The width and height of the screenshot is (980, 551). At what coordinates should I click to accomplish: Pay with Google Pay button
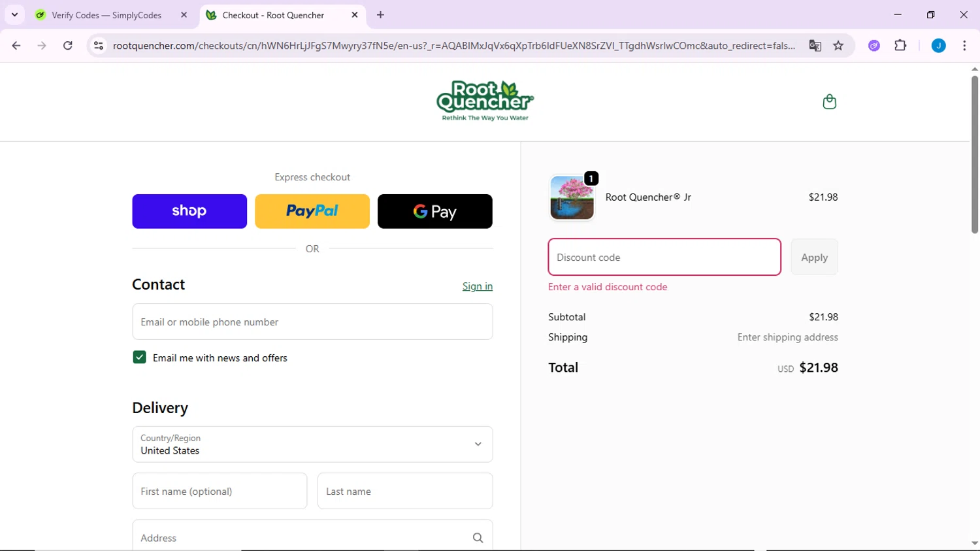click(435, 211)
